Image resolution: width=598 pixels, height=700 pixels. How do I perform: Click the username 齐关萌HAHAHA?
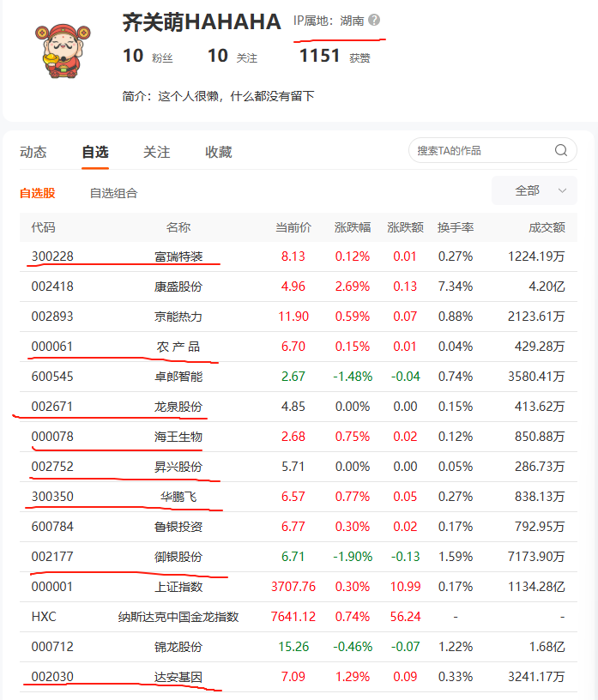pyautogui.click(x=202, y=22)
